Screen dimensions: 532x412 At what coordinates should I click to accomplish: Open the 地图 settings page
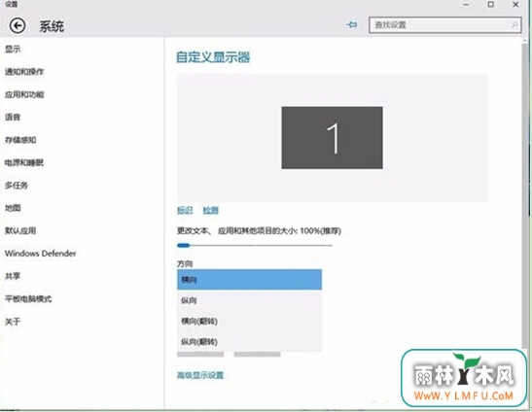coord(13,208)
